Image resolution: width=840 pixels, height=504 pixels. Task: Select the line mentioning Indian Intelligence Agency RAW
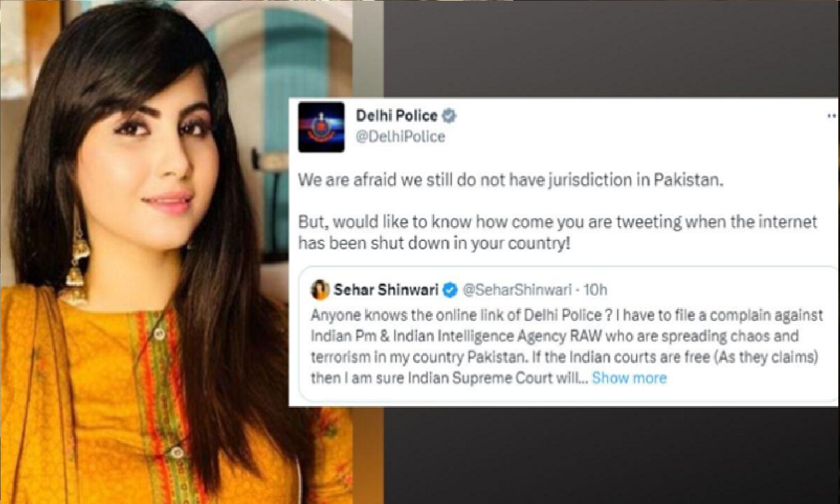click(554, 336)
